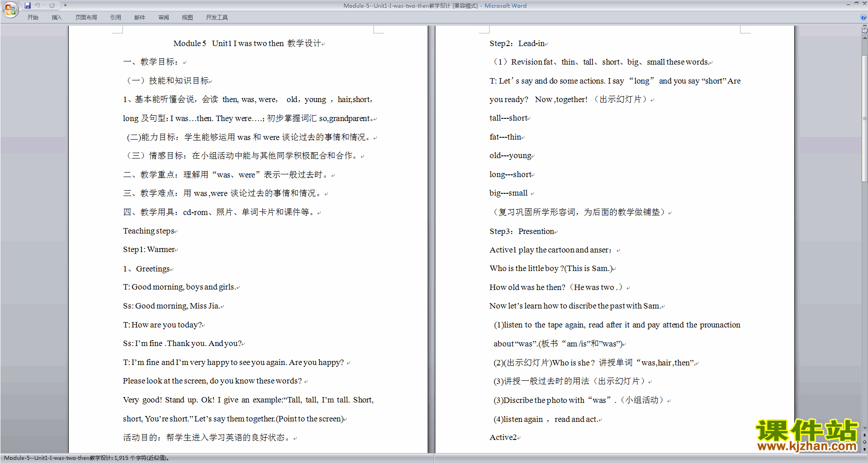The image size is (868, 463).
Task: Click the word pair "big---small"
Action: pyautogui.click(x=509, y=193)
